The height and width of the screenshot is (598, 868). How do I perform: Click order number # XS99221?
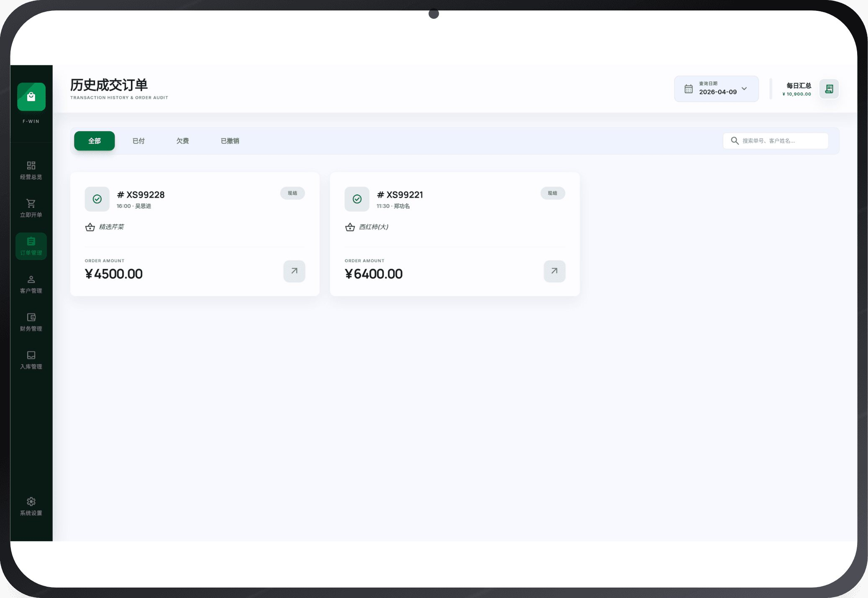pos(400,195)
